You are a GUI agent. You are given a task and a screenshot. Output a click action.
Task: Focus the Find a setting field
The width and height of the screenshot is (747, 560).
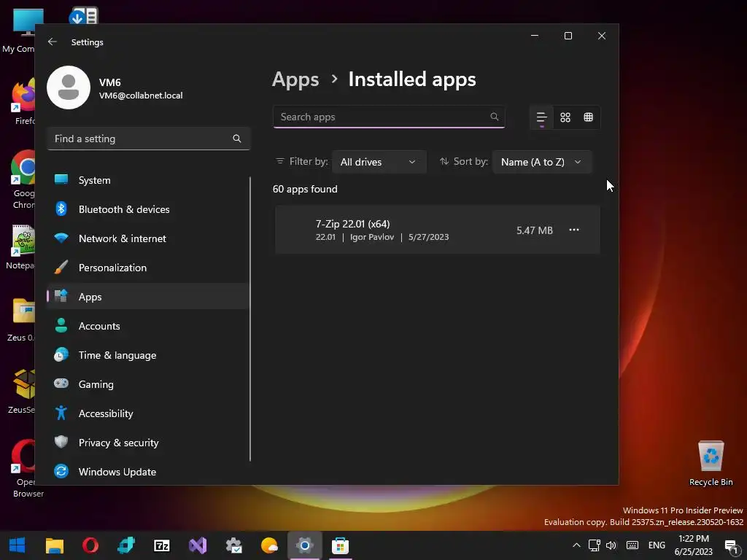[x=148, y=139]
